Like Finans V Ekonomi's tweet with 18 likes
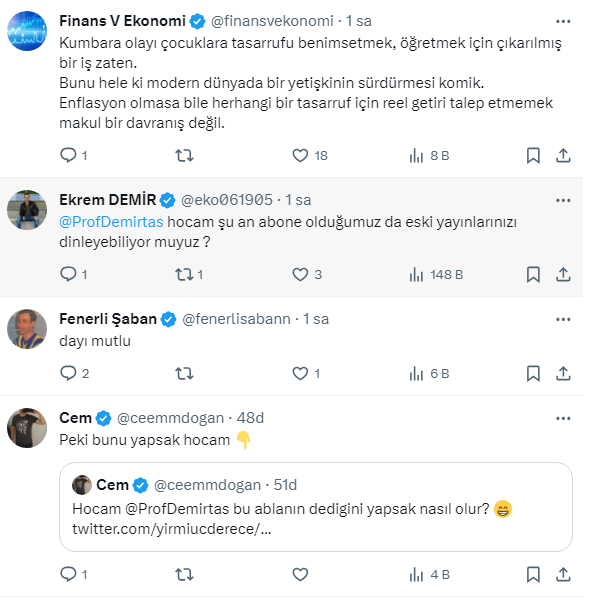Viewport: 609px width, 605px height. [x=300, y=156]
